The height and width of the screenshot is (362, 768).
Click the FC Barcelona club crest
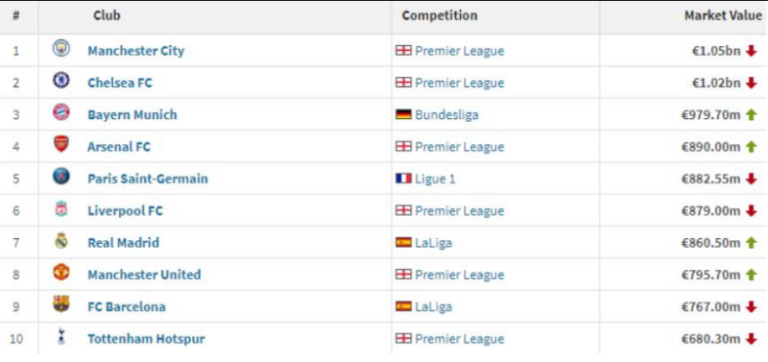pyautogui.click(x=61, y=305)
